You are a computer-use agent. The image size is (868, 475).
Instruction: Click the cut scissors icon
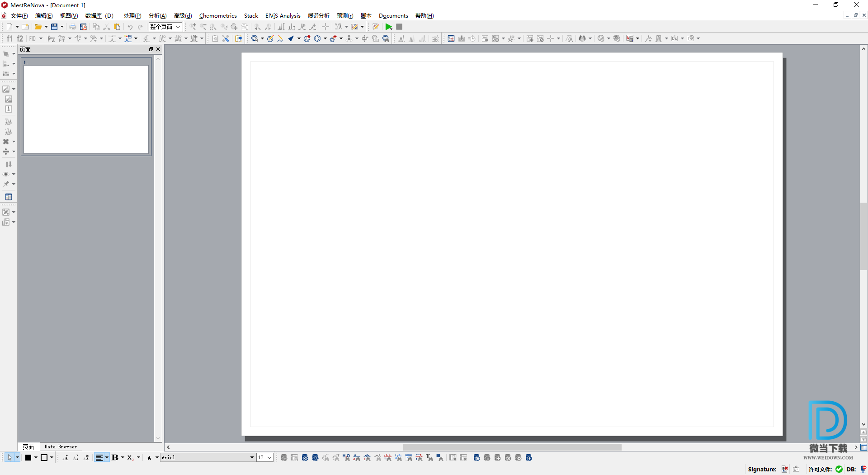[107, 27]
